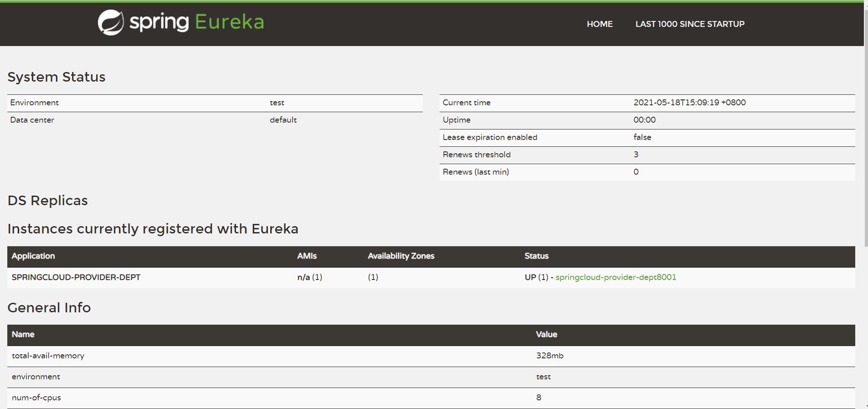Viewport: 868px width, 409px height.
Task: Click the Renews threshold row label
Action: click(477, 155)
